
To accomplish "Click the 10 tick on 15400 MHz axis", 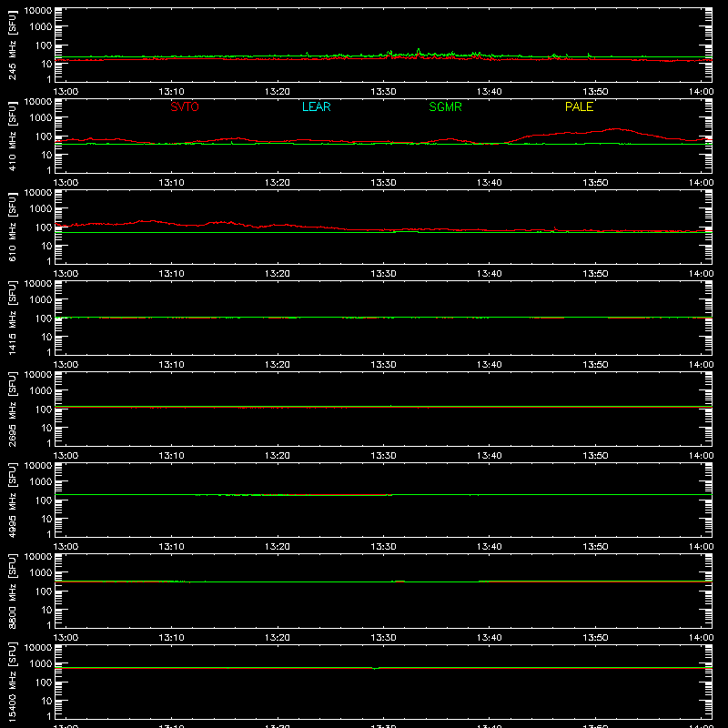I will pyautogui.click(x=46, y=701).
